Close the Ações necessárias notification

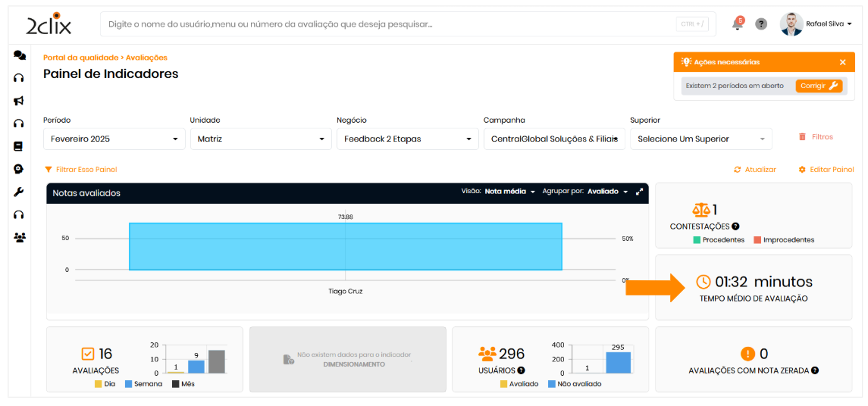[x=842, y=62]
